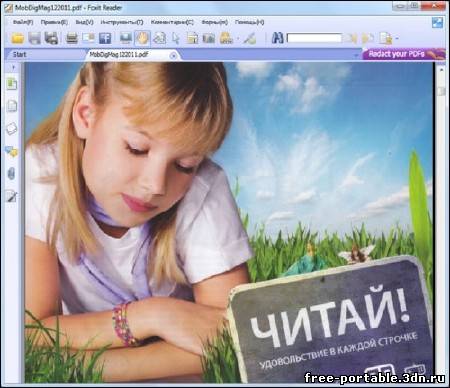Open the Comments panel in sidebar

click(x=12, y=152)
